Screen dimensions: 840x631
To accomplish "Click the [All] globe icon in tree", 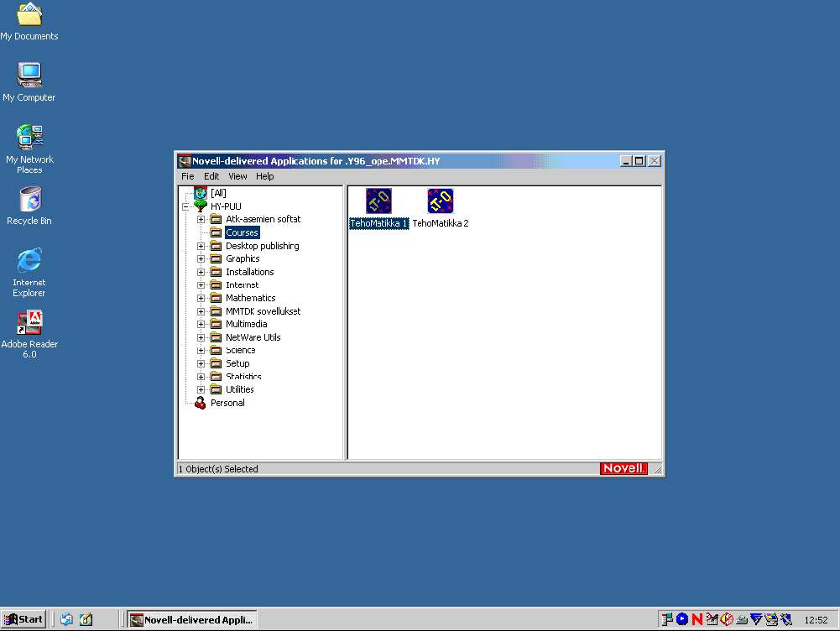I will [x=201, y=193].
